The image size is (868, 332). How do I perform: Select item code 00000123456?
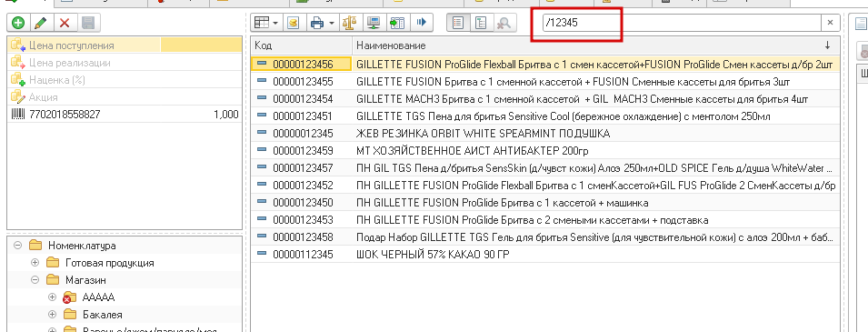[303, 65]
